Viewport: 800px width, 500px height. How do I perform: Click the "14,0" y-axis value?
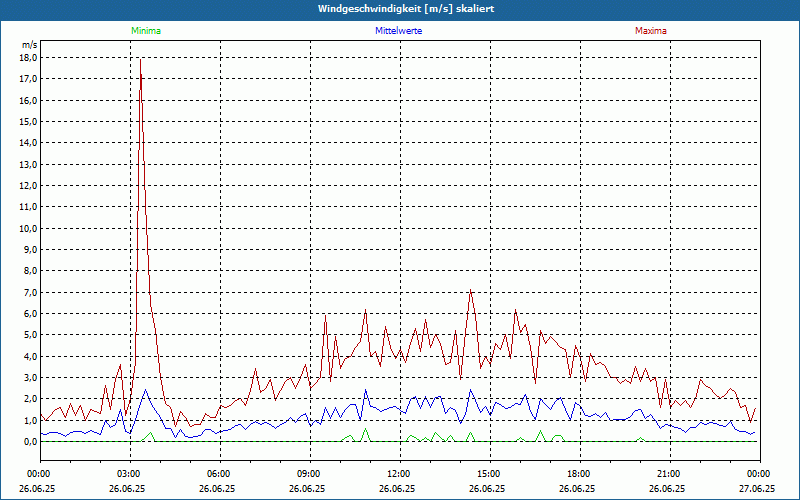point(29,143)
